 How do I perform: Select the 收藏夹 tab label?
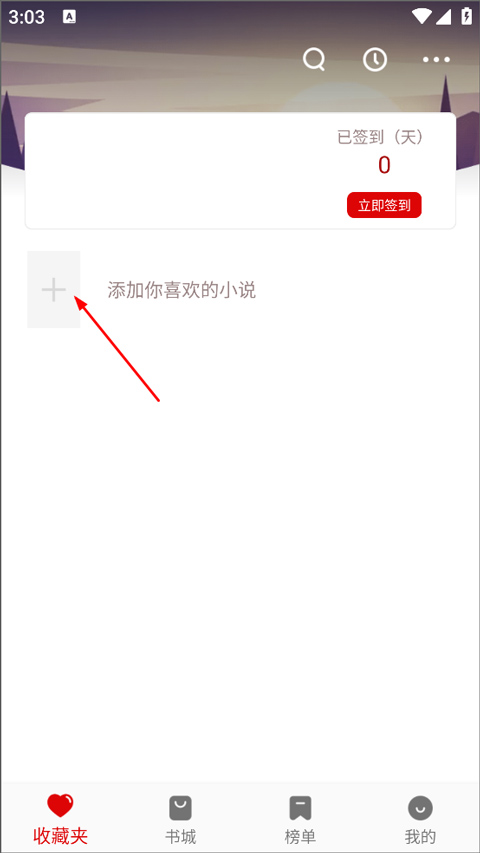pyautogui.click(x=60, y=836)
